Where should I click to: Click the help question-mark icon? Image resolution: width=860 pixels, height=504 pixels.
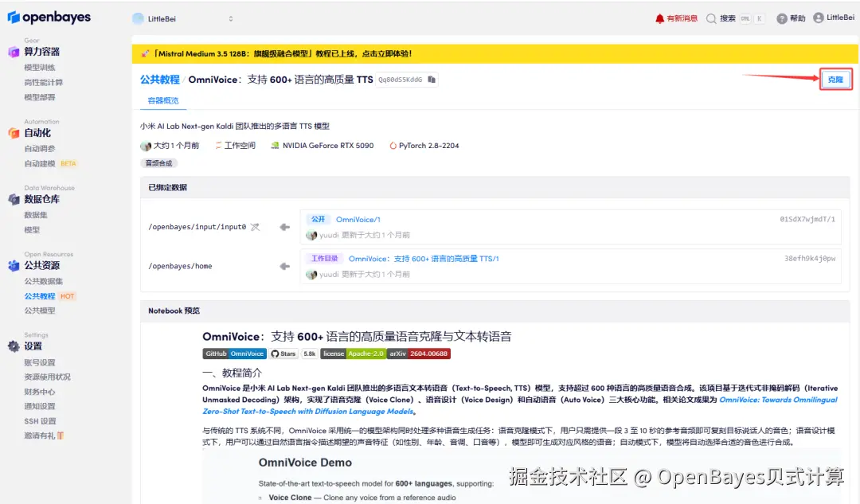pos(782,18)
